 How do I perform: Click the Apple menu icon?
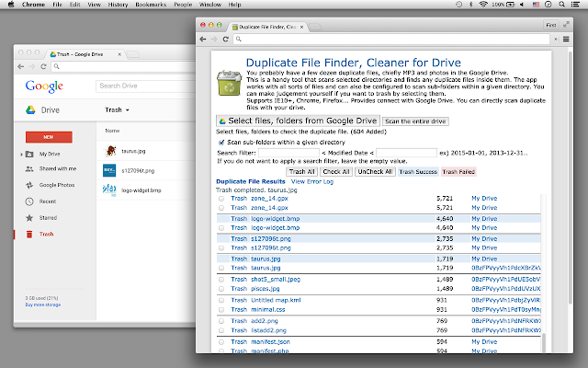tap(11, 5)
